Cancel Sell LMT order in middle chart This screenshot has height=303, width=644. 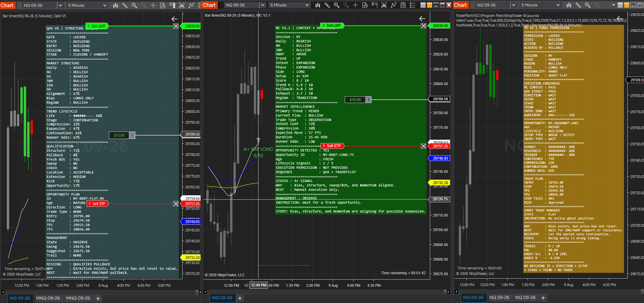click(423, 26)
